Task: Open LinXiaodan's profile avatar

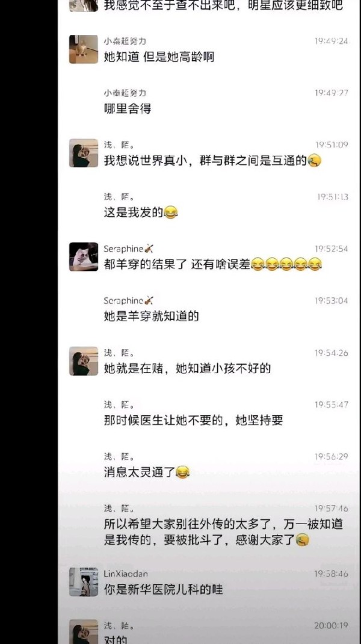Action: (84, 581)
